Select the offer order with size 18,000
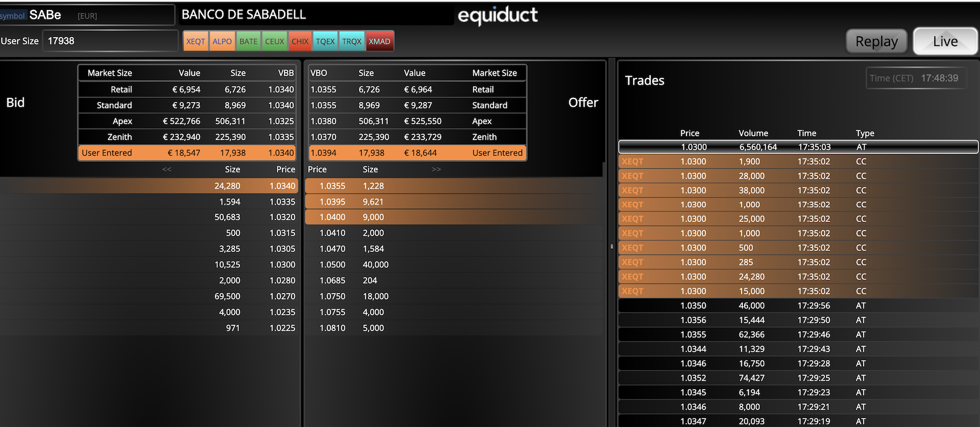The height and width of the screenshot is (427, 980). (x=453, y=297)
